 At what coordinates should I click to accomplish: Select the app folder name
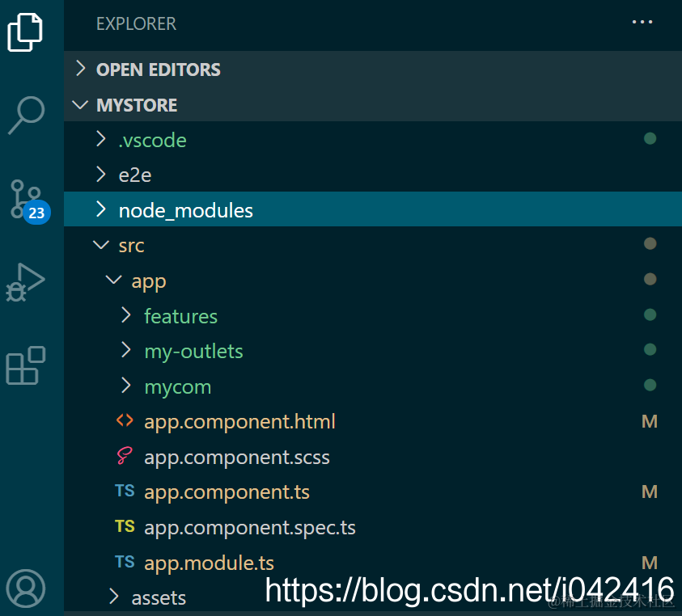[149, 282]
